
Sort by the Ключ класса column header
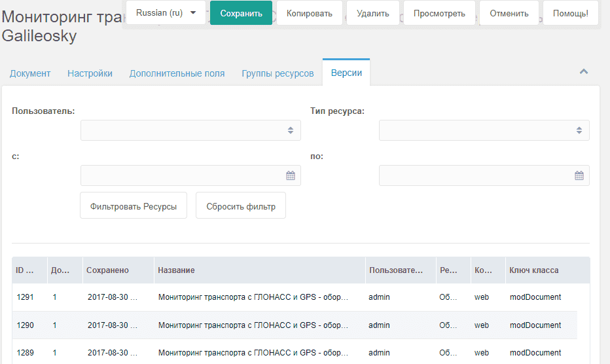pos(548,270)
